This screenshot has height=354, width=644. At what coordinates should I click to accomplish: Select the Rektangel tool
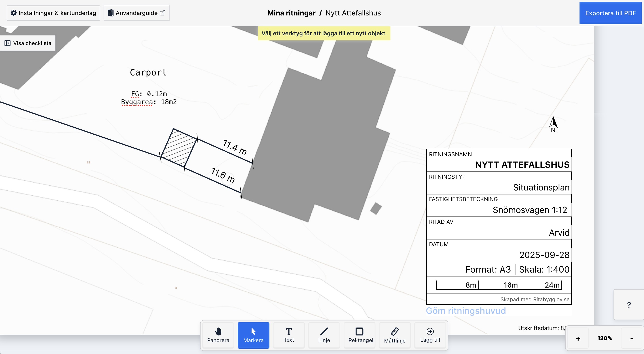tap(360, 335)
